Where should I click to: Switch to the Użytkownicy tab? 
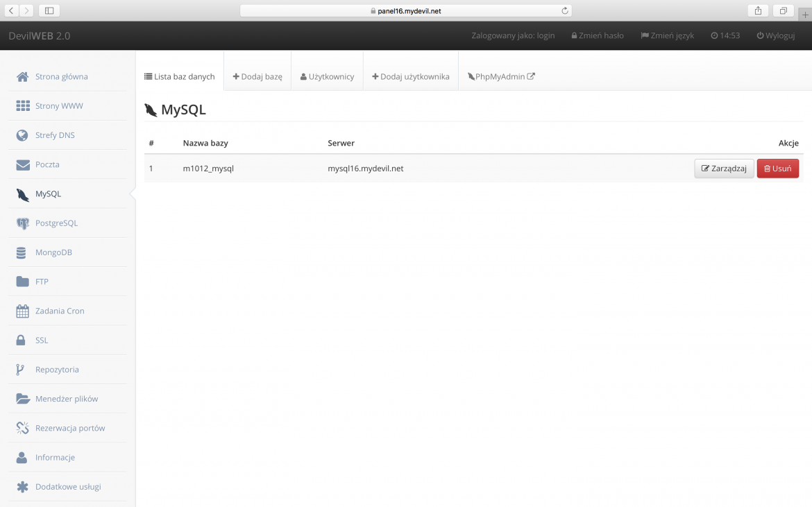(x=327, y=76)
